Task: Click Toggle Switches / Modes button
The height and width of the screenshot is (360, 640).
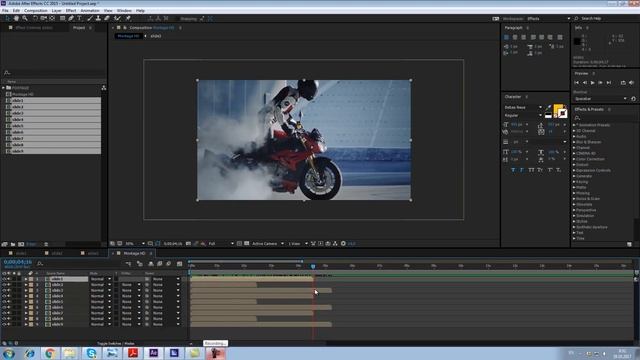Action: tap(116, 344)
